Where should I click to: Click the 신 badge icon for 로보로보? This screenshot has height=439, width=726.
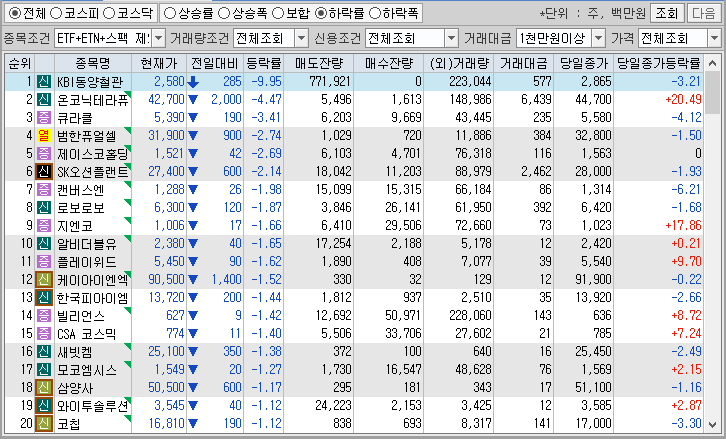(x=44, y=207)
